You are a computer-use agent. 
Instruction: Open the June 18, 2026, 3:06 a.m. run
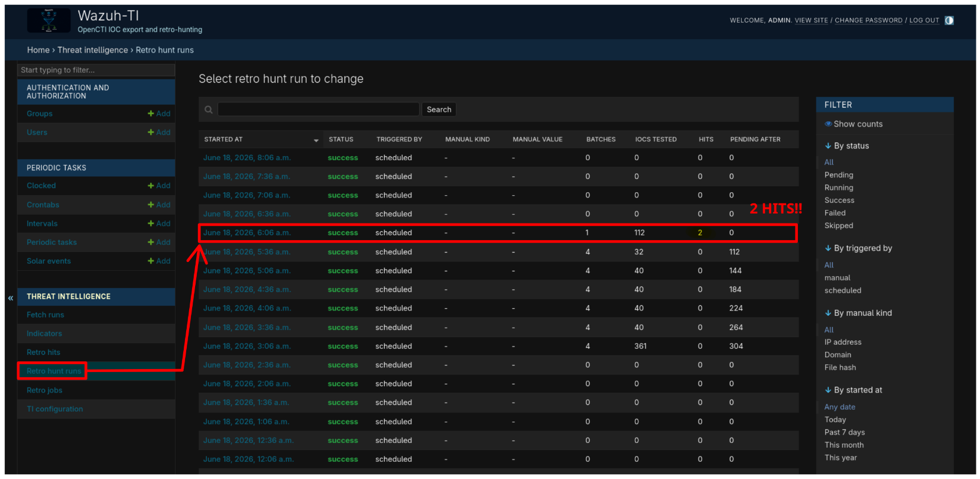(x=247, y=347)
